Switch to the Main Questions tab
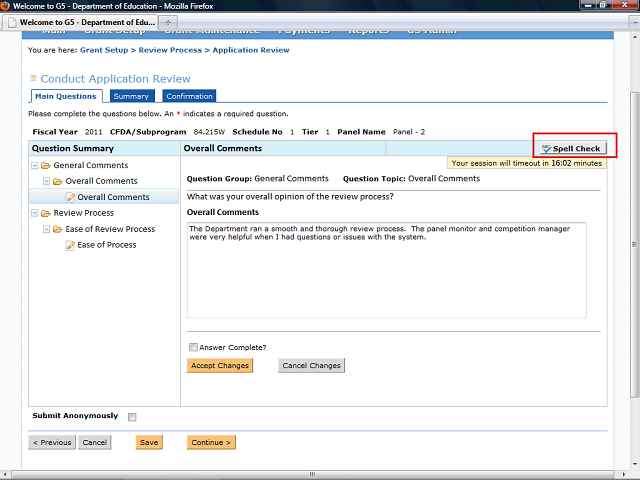The width and height of the screenshot is (640, 480). pos(67,96)
